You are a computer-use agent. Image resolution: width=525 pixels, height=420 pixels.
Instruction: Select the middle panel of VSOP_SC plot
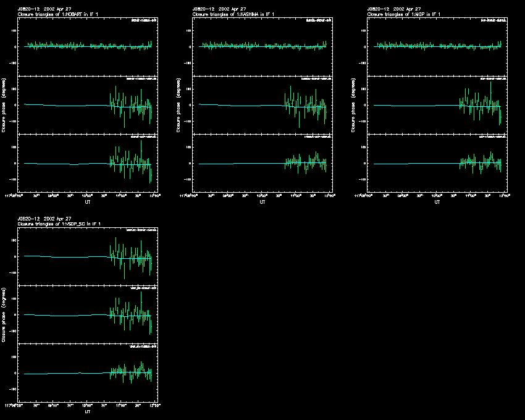(88, 314)
